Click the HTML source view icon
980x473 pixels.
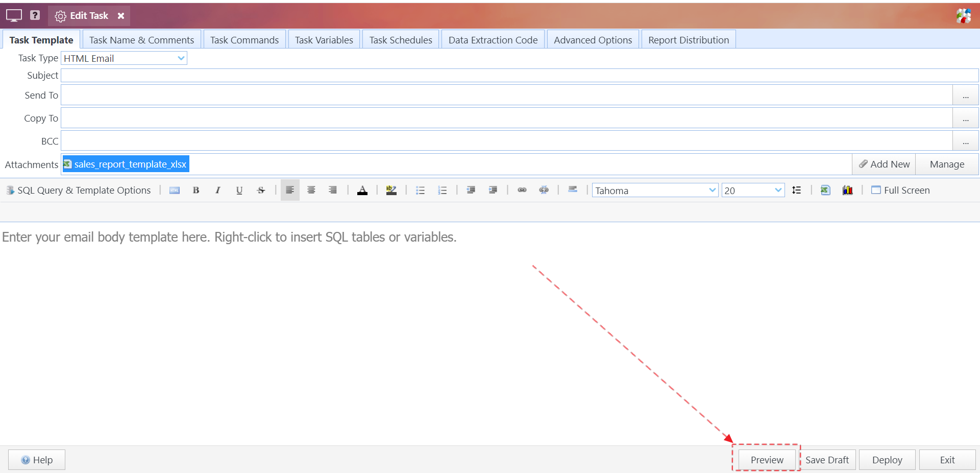tap(175, 190)
